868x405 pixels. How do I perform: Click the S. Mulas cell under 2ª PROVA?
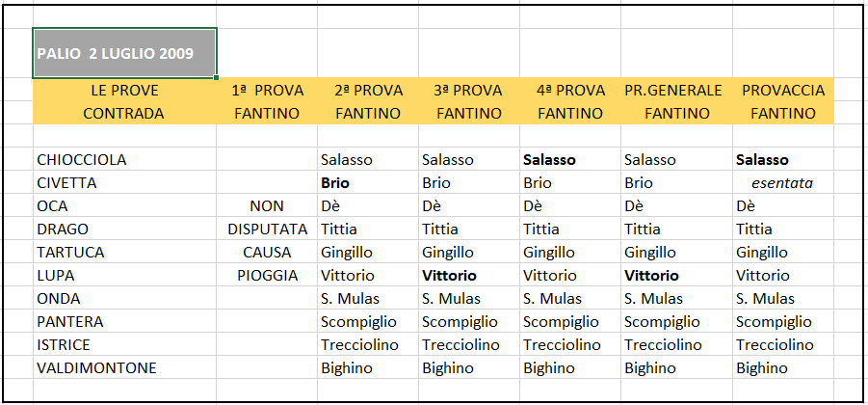[368, 299]
